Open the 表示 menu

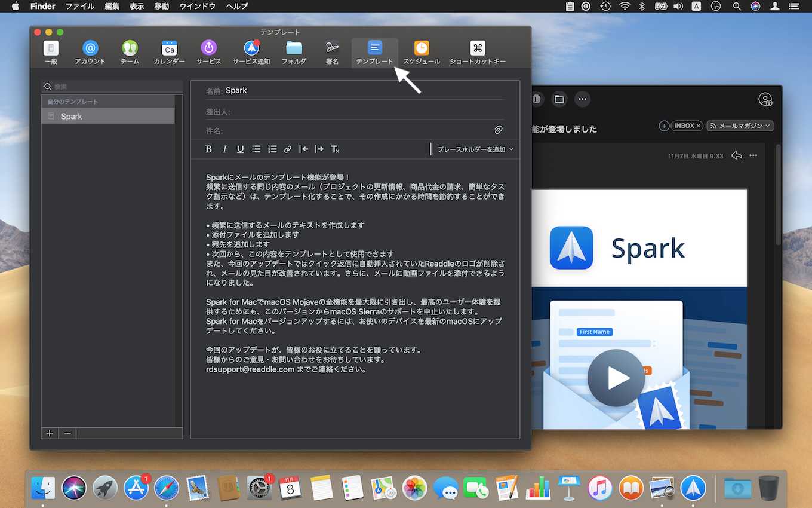click(137, 6)
